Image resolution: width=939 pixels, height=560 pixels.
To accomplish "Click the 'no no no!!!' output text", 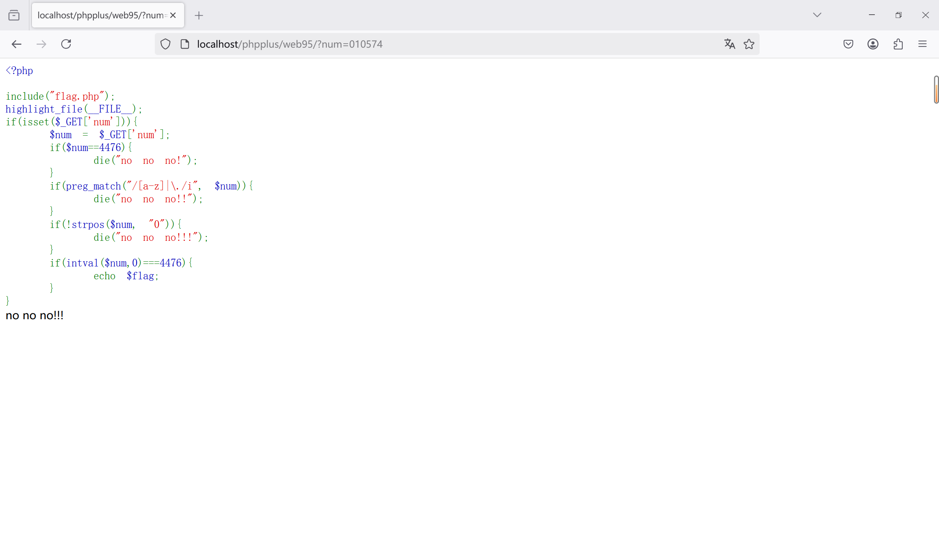I will click(35, 316).
